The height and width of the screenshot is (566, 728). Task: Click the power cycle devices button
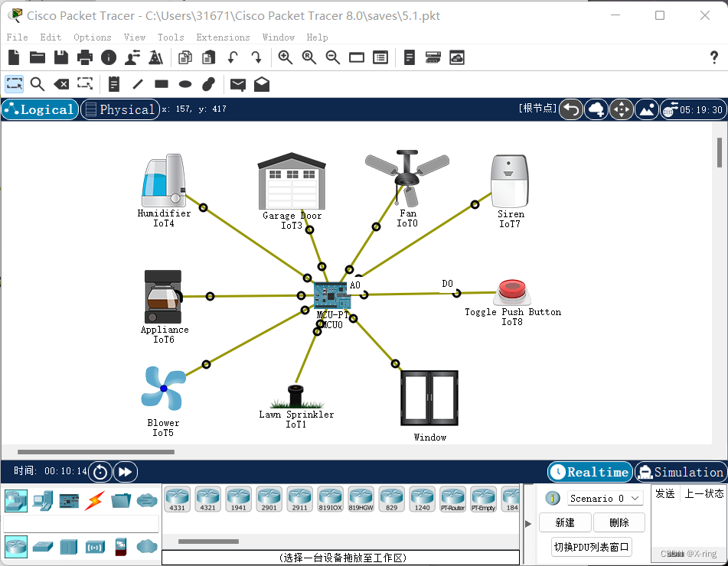pos(100,472)
